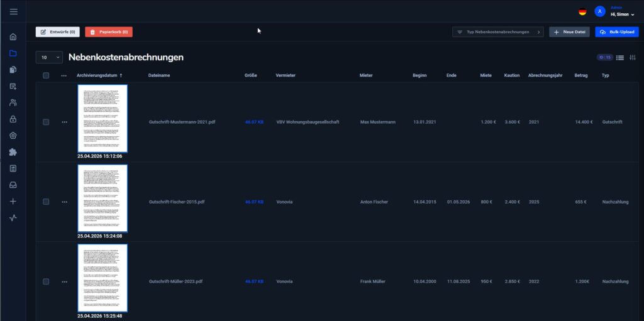
Task: Click end date 01.05.2026
Action: [x=458, y=202]
